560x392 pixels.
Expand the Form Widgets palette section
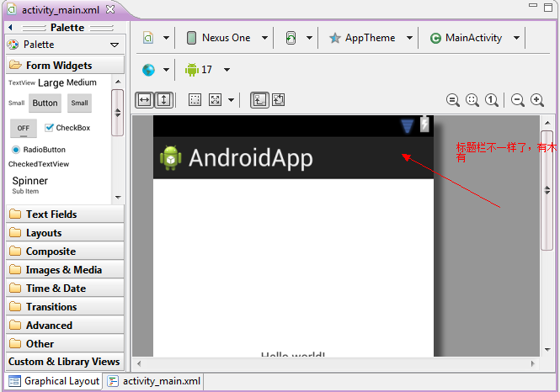coord(66,66)
